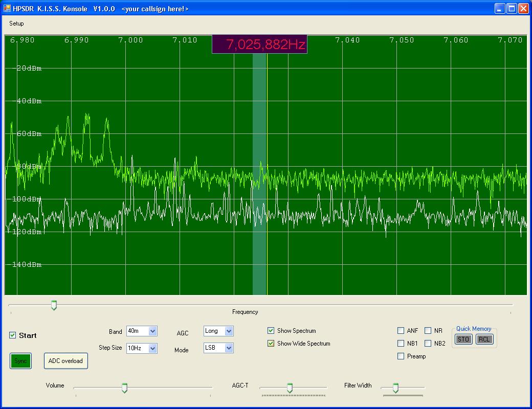This screenshot has height=409, width=532.
Task: Click the 7,025,882Hz frequency readout
Action: [x=259, y=45]
